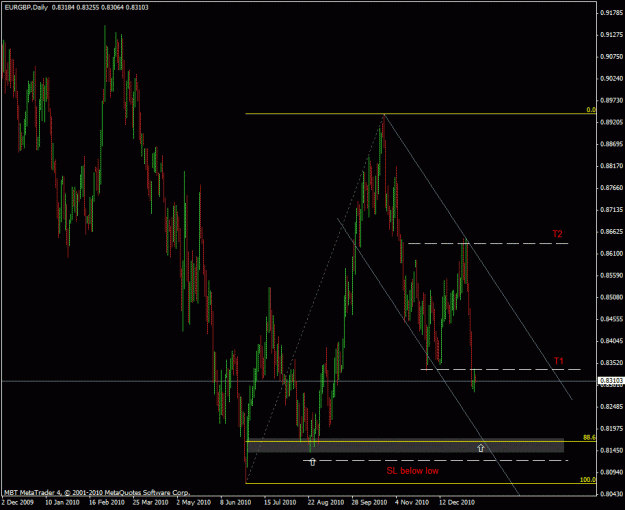Click the 28 Sep 2010 date label

coord(369,502)
